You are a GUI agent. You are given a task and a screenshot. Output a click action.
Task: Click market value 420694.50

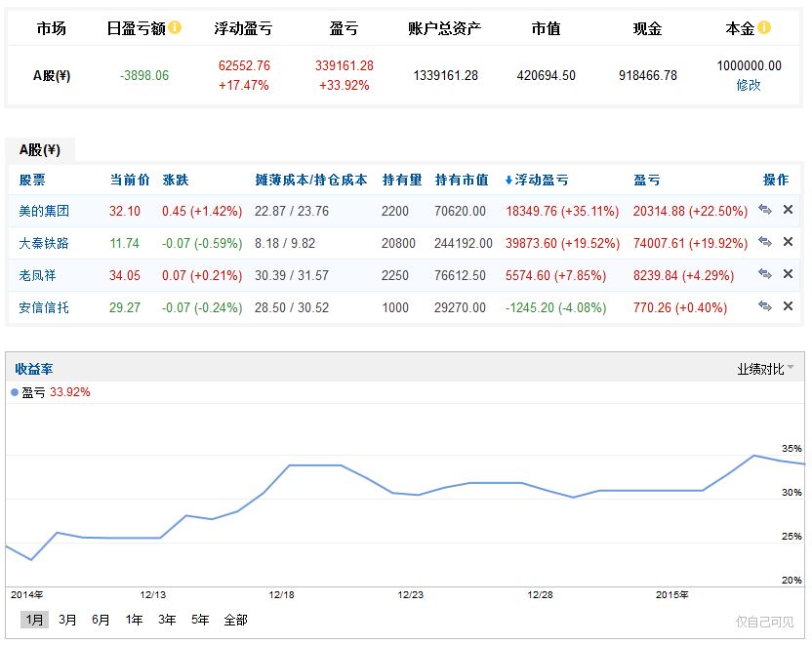coord(546,75)
